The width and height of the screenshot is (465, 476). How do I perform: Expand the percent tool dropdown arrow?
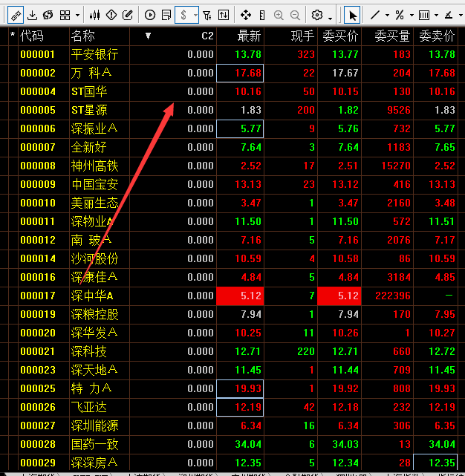click(x=412, y=15)
